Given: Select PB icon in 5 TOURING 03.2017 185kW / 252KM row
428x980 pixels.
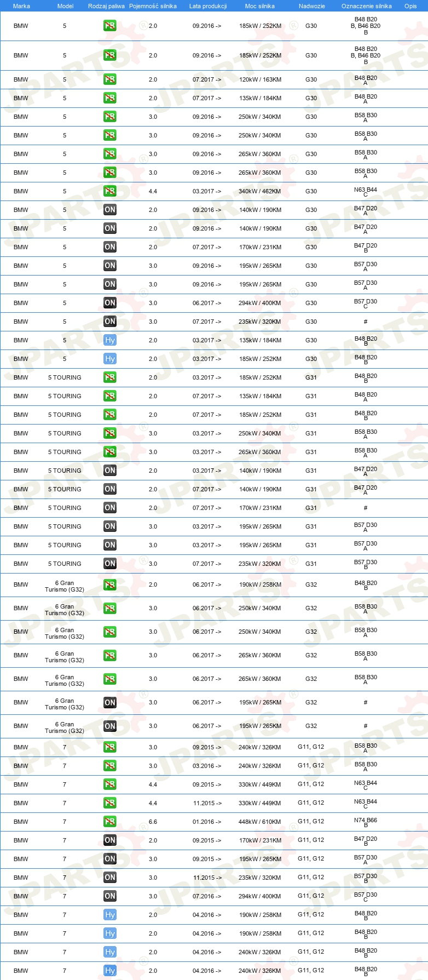Looking at the screenshot, I should (x=110, y=377).
